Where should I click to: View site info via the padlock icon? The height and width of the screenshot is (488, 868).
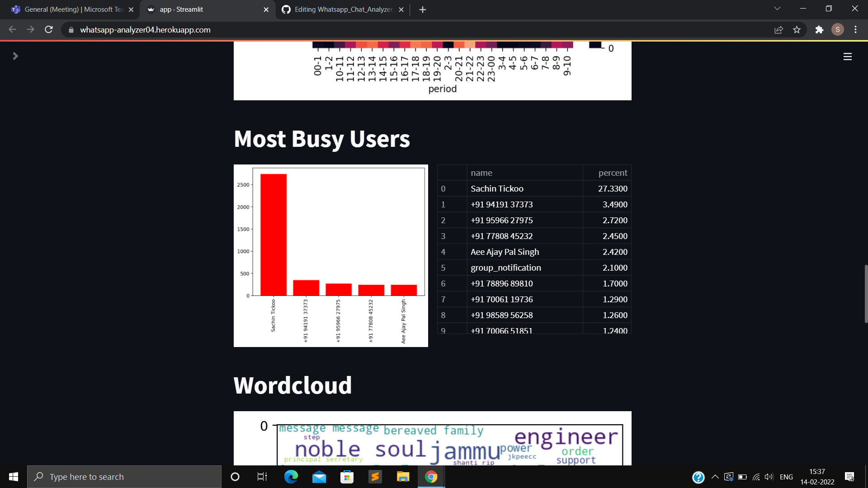71,30
